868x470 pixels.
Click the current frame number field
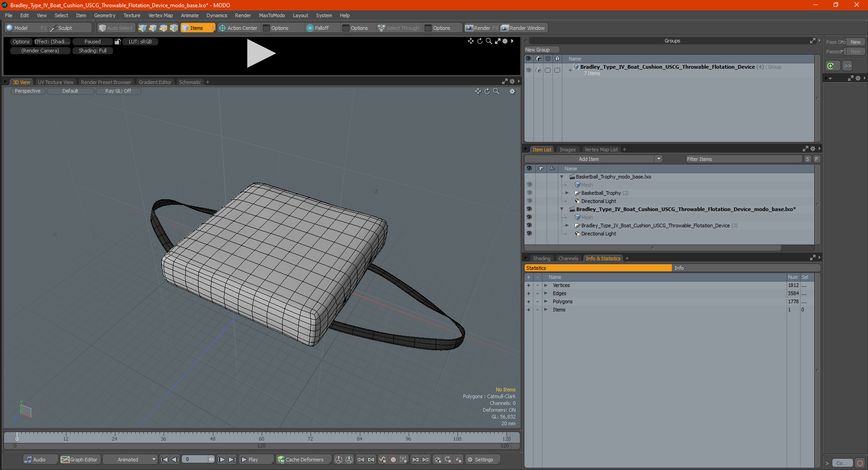click(195, 460)
